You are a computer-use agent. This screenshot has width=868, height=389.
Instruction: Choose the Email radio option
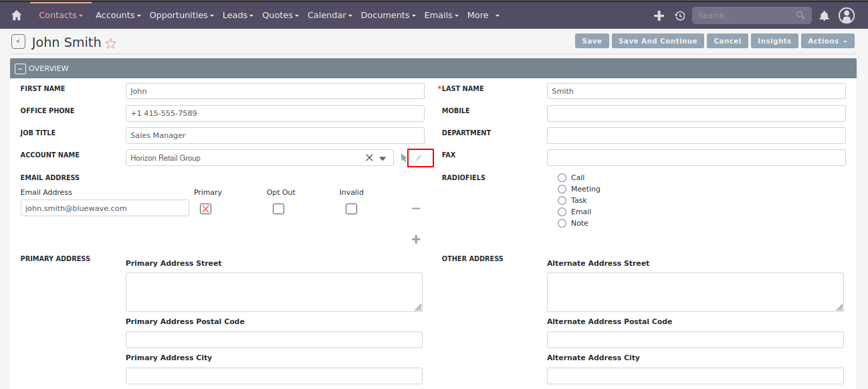coord(562,212)
